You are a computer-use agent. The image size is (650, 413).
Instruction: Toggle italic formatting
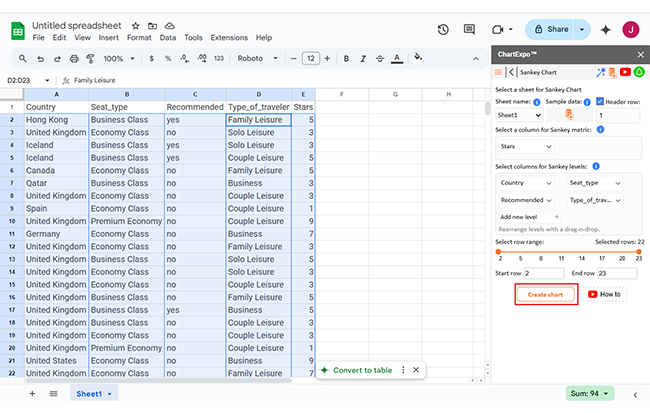[363, 59]
